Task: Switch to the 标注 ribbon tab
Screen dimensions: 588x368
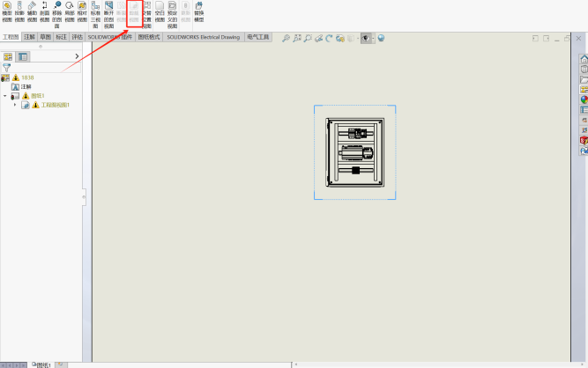Action: pyautogui.click(x=61, y=37)
